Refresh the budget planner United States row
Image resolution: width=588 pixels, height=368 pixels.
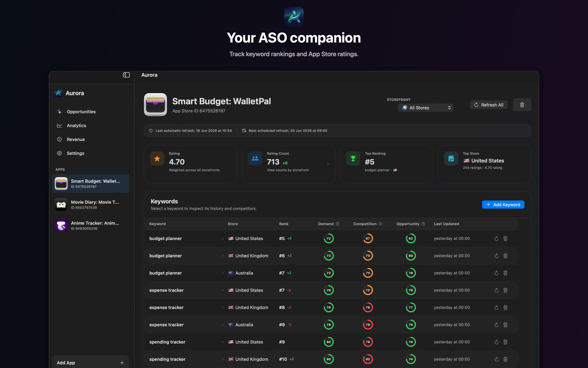(x=496, y=239)
